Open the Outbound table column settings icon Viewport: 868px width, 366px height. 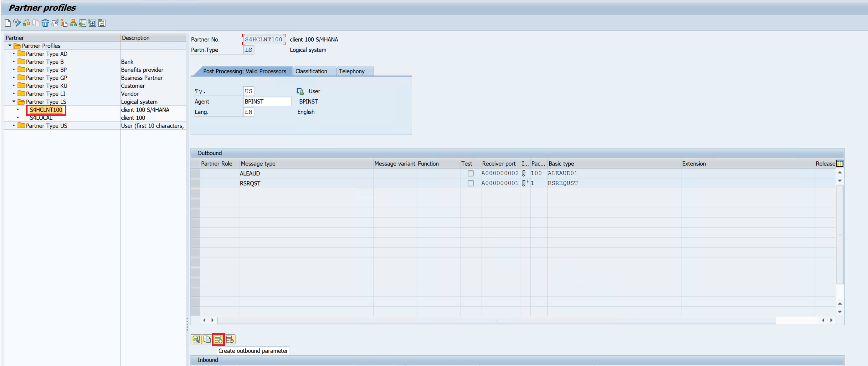[840, 164]
